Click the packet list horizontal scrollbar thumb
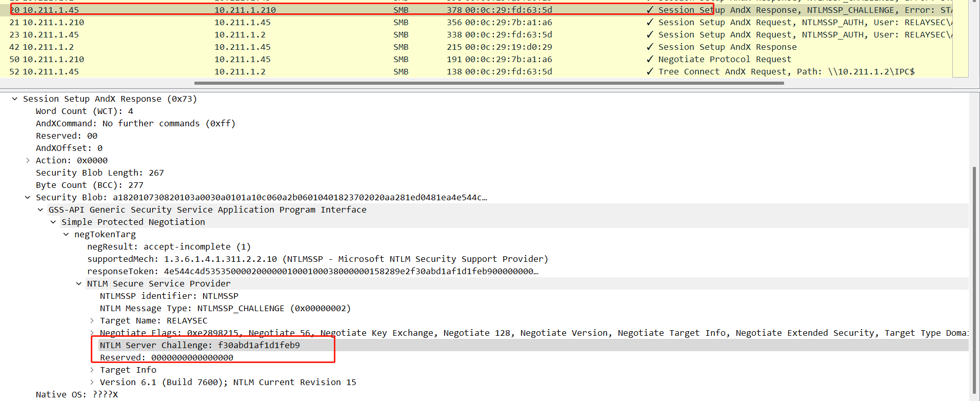The width and height of the screenshot is (980, 401). [x=489, y=83]
